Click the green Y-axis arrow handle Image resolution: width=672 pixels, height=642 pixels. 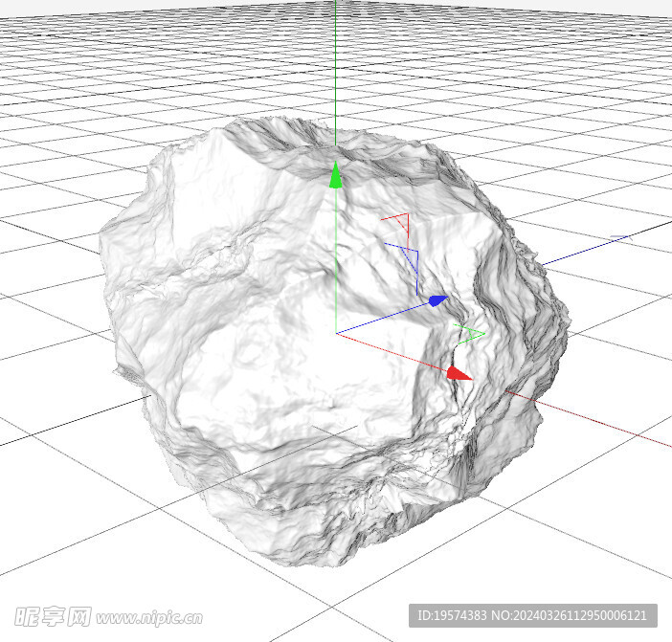pos(336,175)
